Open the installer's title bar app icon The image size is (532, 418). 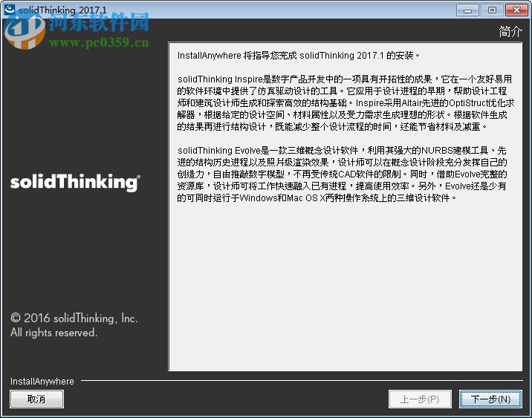(x=9, y=9)
